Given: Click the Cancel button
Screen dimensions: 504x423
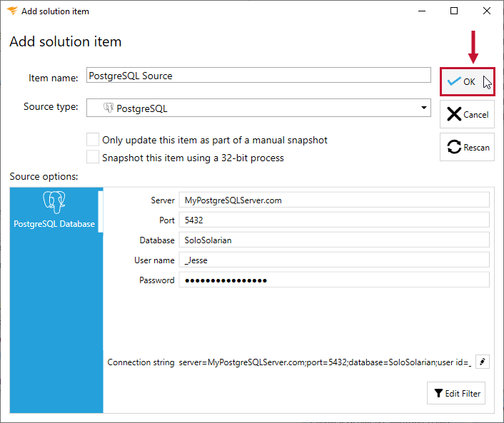Looking at the screenshot, I should 467,114.
